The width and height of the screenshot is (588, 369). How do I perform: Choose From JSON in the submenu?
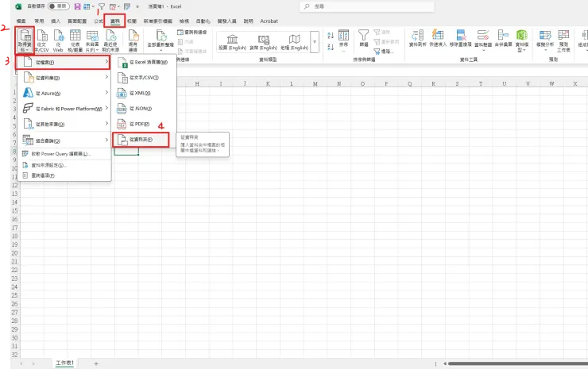point(144,109)
